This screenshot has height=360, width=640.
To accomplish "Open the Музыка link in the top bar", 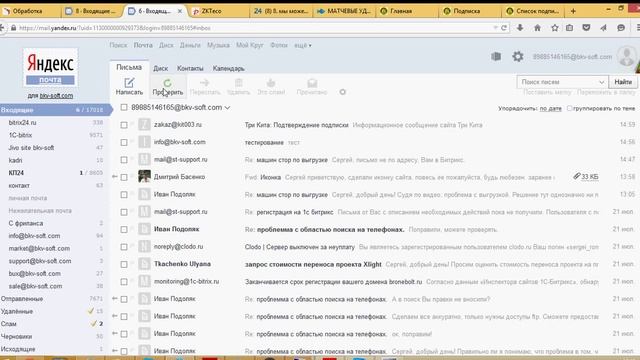I will [x=218, y=45].
